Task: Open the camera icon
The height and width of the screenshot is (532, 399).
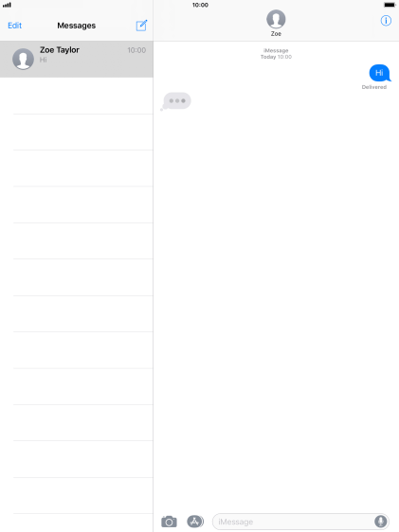Action: (x=169, y=522)
